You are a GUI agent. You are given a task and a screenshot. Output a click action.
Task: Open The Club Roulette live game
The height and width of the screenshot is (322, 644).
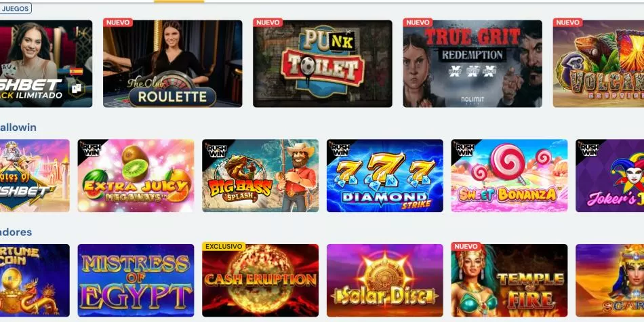pos(172,64)
